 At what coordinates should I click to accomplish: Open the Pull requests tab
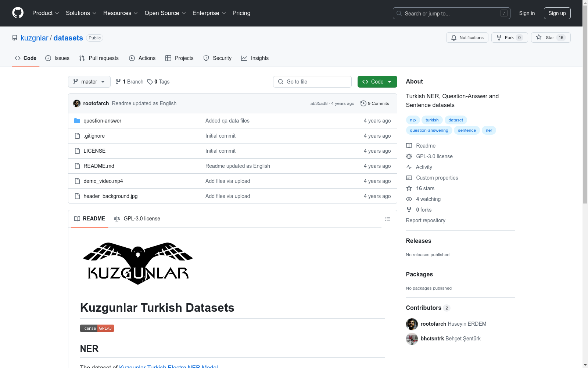coord(99,58)
